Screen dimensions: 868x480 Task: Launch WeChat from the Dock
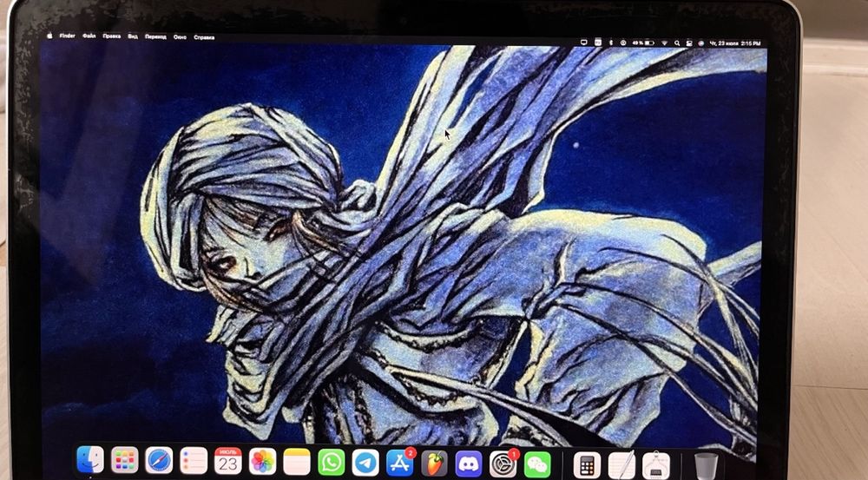537,464
